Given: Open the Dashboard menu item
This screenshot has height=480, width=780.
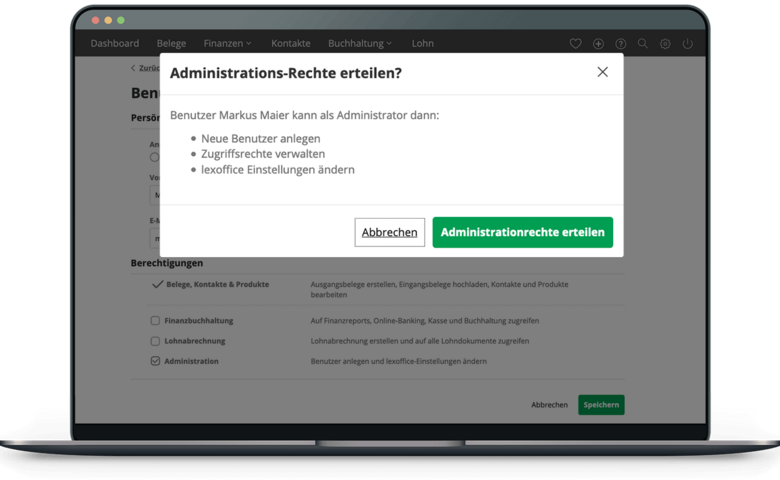Looking at the screenshot, I should (115, 44).
